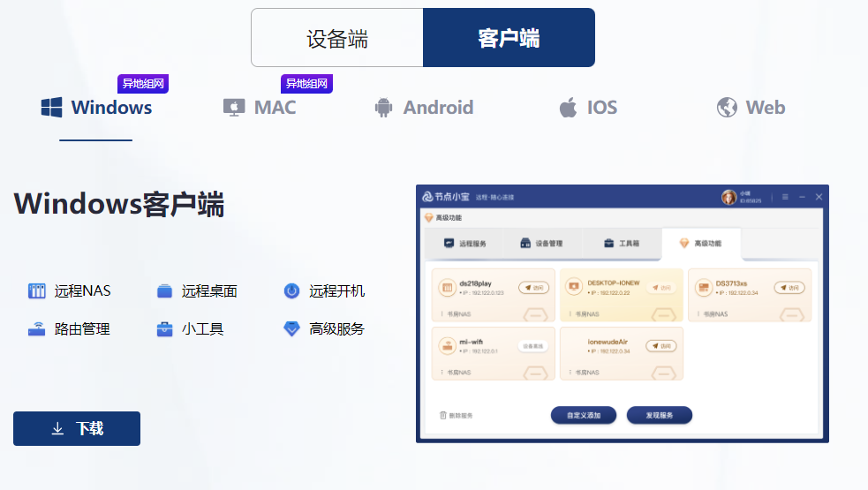Viewport: 868px width, 490px height.
Task: Click the 高级服务 diamond icon
Action: (291, 329)
